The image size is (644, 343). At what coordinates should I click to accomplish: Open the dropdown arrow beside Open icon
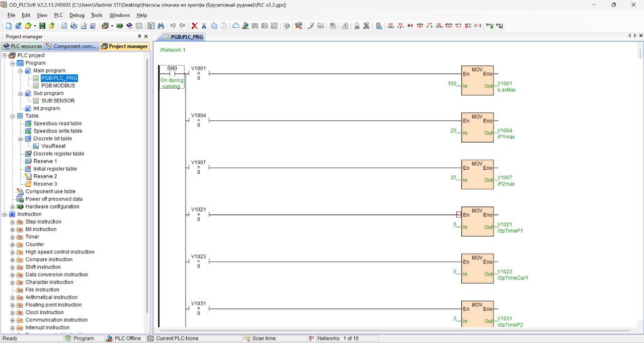(x=35, y=26)
